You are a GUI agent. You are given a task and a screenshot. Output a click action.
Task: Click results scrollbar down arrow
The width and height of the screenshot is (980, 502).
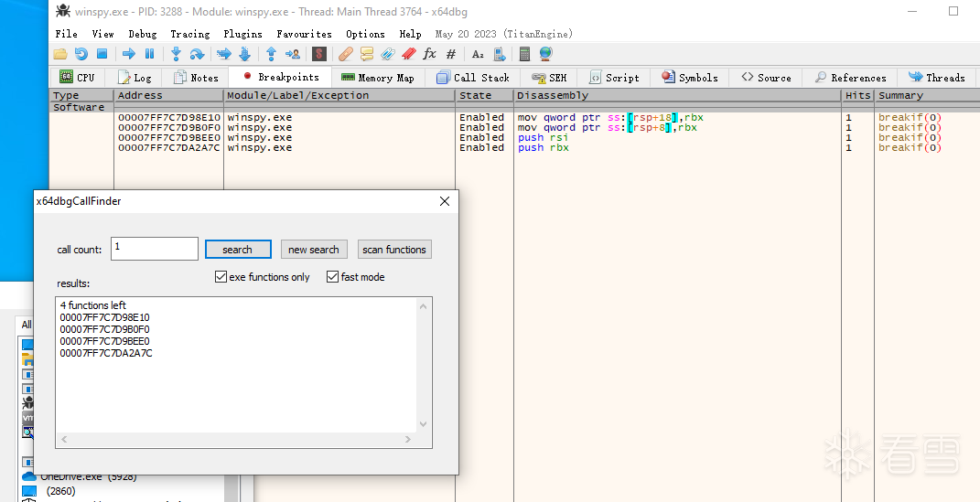pos(423,424)
